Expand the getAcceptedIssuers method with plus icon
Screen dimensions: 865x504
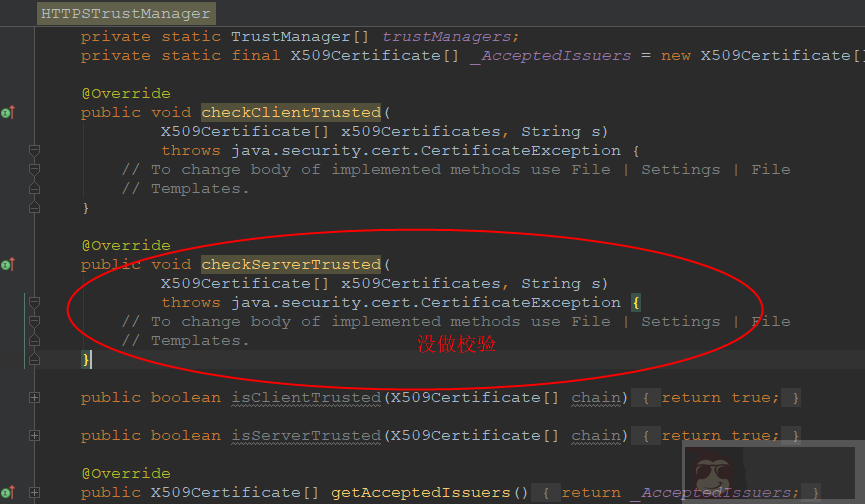coord(34,493)
